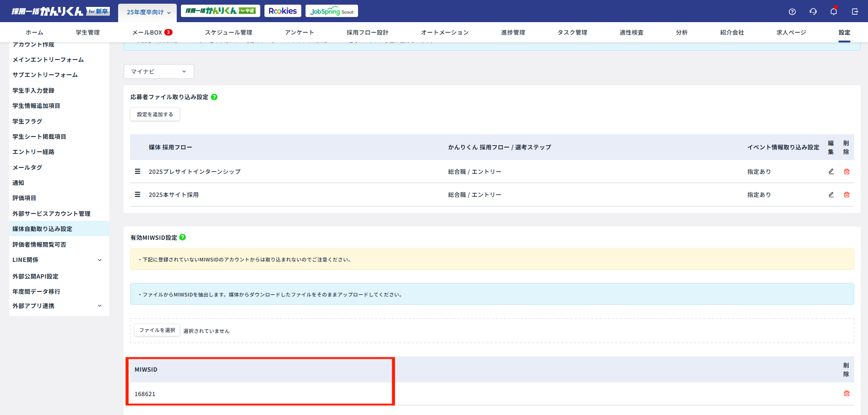
Task: Delete the 2025本サイト採用 row
Action: click(x=847, y=195)
